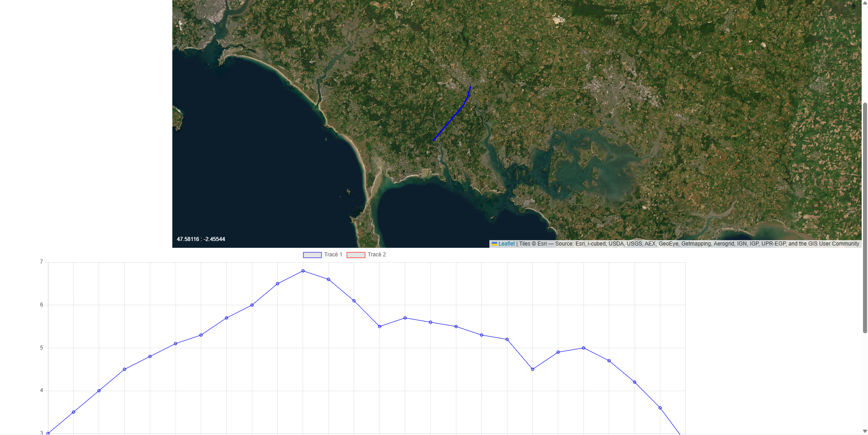Screen dimensions: 868x435
Task: Click the scroll up arrow at the page top
Action: (x=865, y=3)
